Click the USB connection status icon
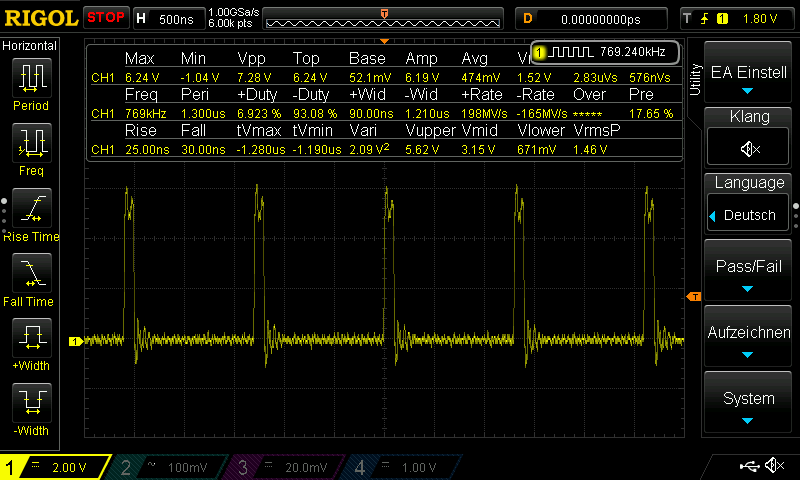Image resolution: width=800 pixels, height=480 pixels. 749,465
